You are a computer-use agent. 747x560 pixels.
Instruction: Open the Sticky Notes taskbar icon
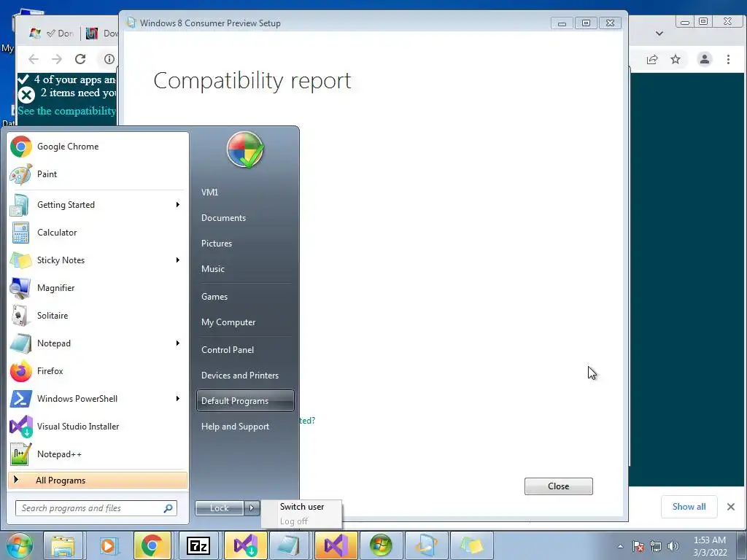click(x=471, y=545)
